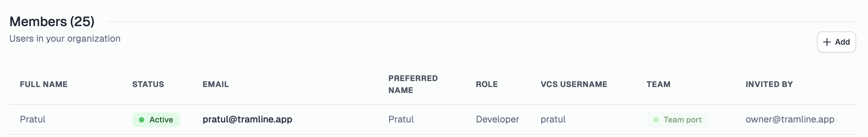Click the Status column header
The image size is (868, 137).
[148, 84]
